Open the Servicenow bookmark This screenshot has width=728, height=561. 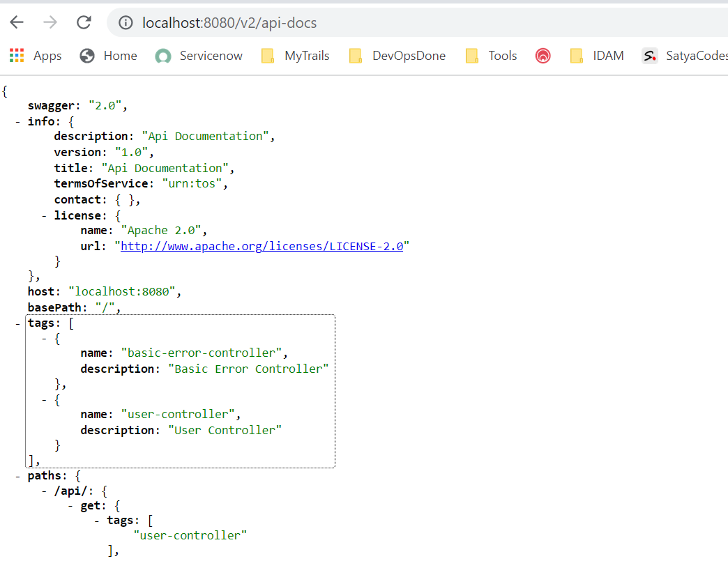click(x=199, y=56)
